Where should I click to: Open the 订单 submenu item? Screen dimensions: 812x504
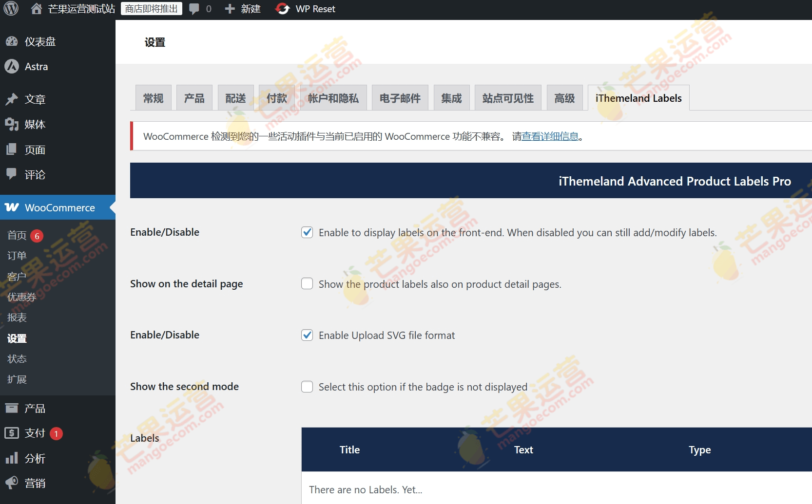17,256
